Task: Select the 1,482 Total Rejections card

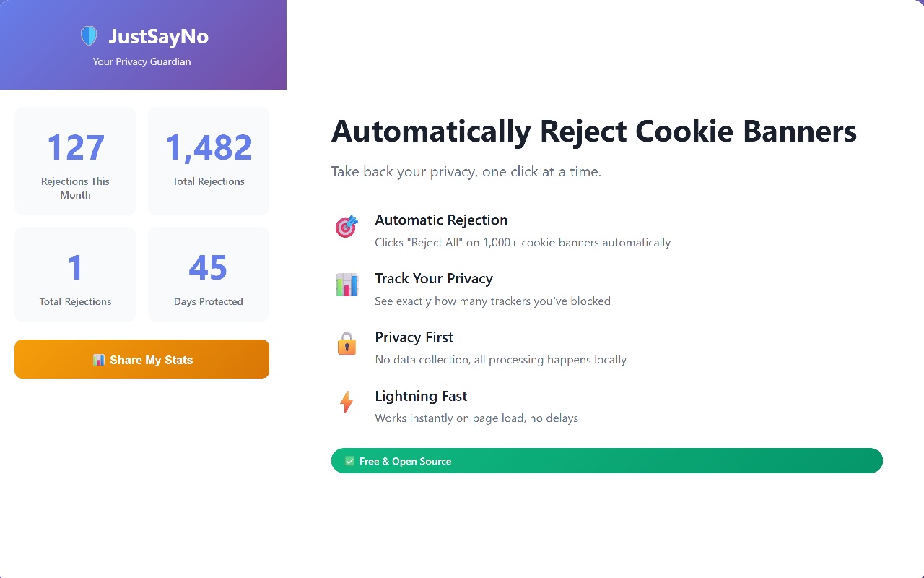Action: click(x=209, y=161)
